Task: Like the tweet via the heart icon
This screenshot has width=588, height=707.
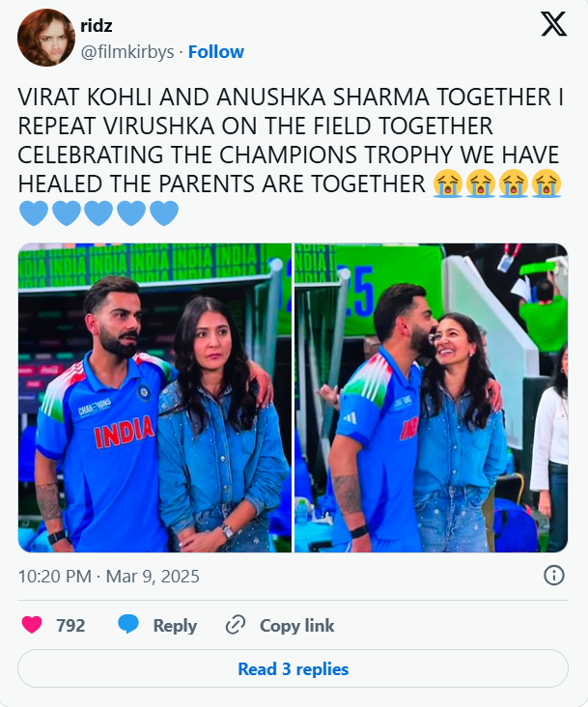Action: 32,625
